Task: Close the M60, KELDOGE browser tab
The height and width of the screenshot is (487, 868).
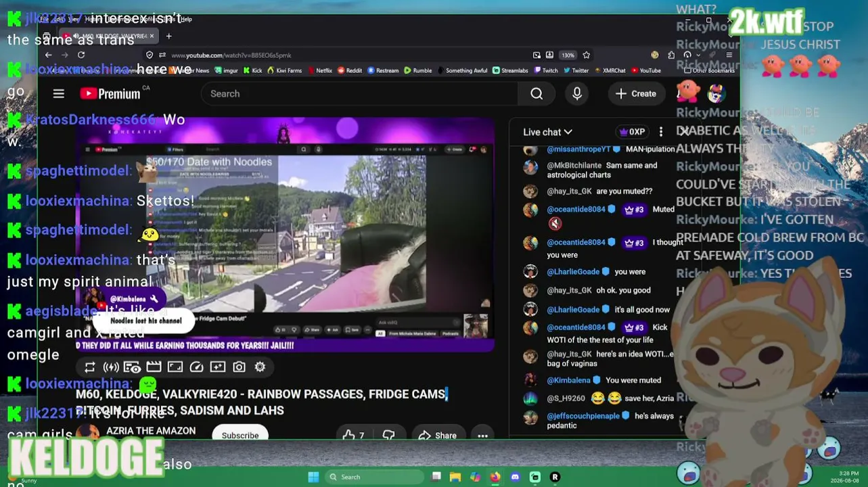Action: tap(152, 36)
